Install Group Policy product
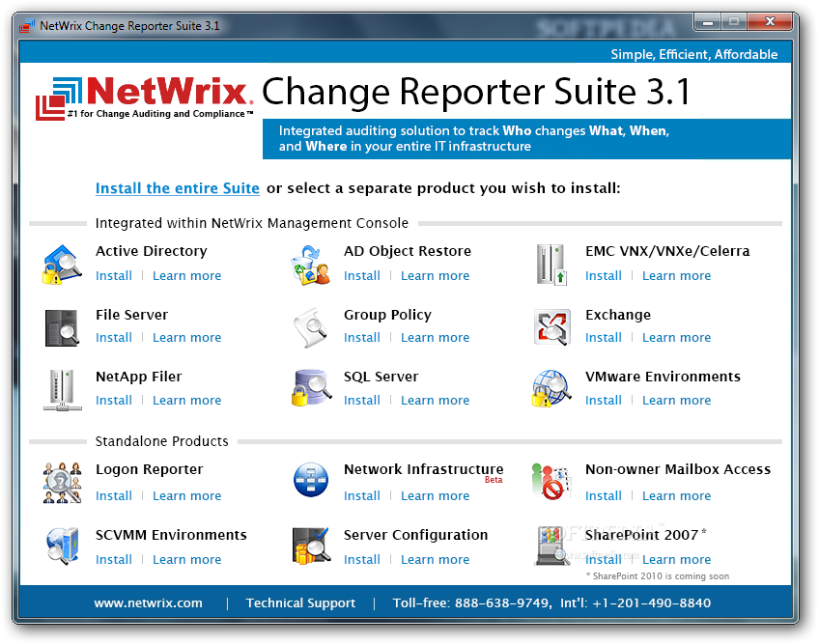 point(362,337)
